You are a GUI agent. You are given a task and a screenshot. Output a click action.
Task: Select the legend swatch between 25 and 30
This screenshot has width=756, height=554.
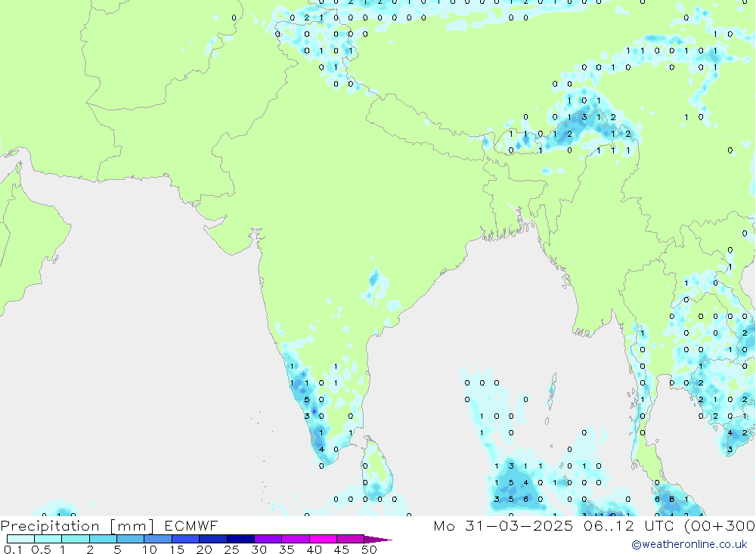240,539
